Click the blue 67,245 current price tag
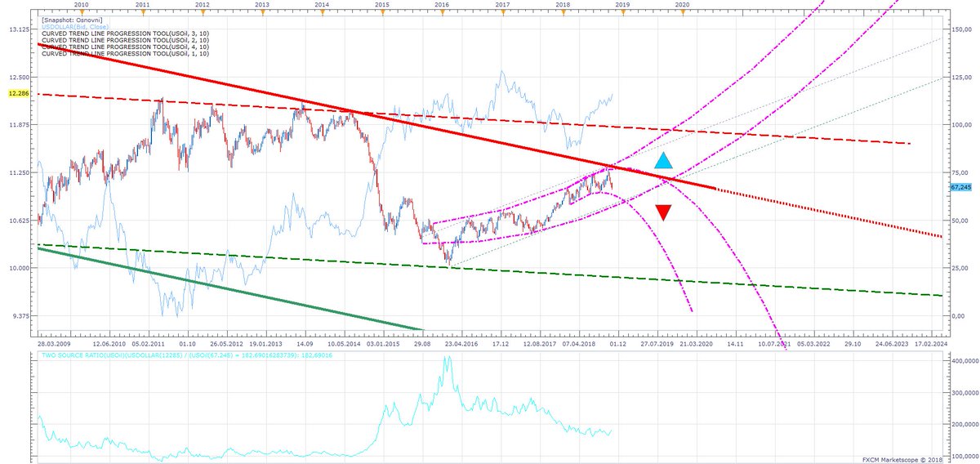Image resolution: width=980 pixels, height=464 pixels. tap(961, 187)
